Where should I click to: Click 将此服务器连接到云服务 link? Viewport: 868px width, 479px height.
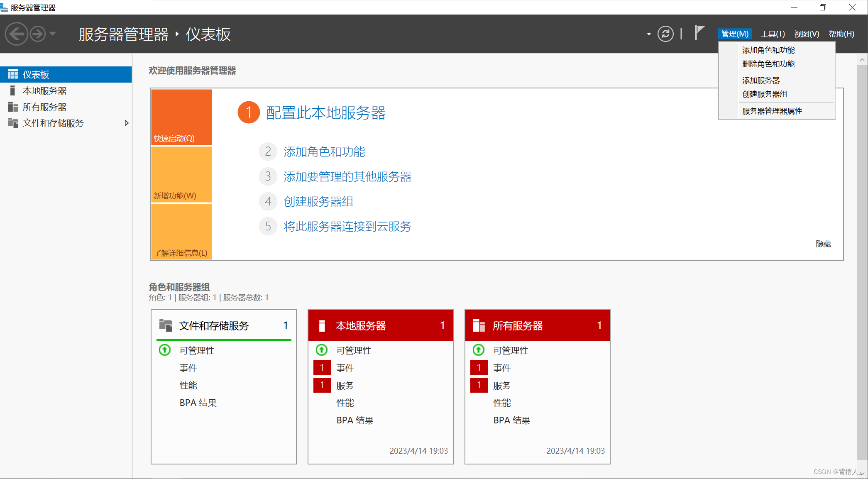(x=347, y=227)
